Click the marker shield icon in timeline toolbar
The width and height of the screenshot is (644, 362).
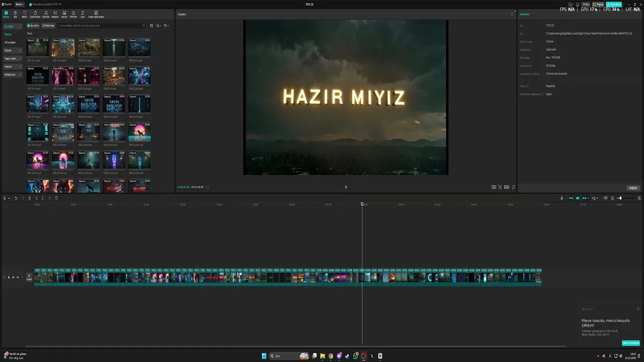click(56, 198)
